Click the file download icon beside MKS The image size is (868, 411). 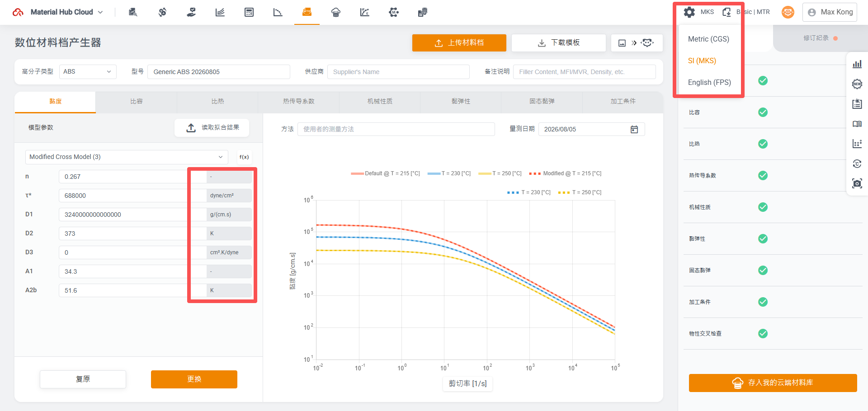726,12
